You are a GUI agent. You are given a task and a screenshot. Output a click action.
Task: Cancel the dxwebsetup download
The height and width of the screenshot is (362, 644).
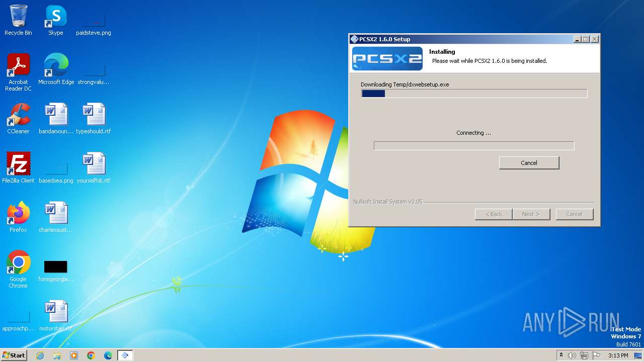pyautogui.click(x=529, y=162)
